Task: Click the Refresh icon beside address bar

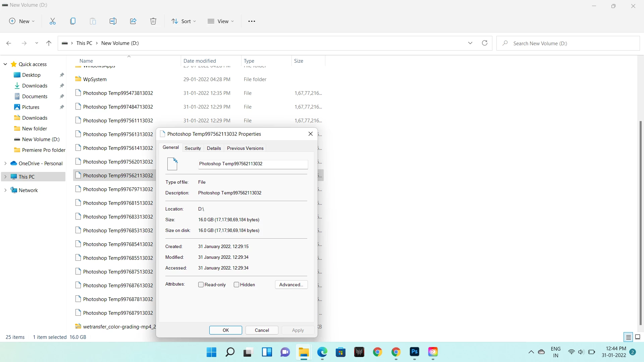Action: click(x=485, y=43)
